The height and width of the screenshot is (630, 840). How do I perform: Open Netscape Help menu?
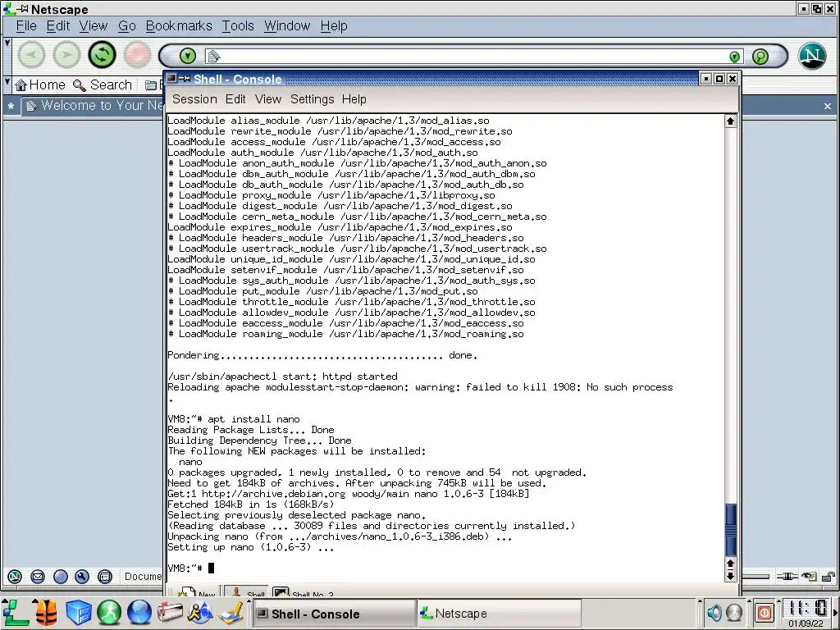click(x=334, y=25)
